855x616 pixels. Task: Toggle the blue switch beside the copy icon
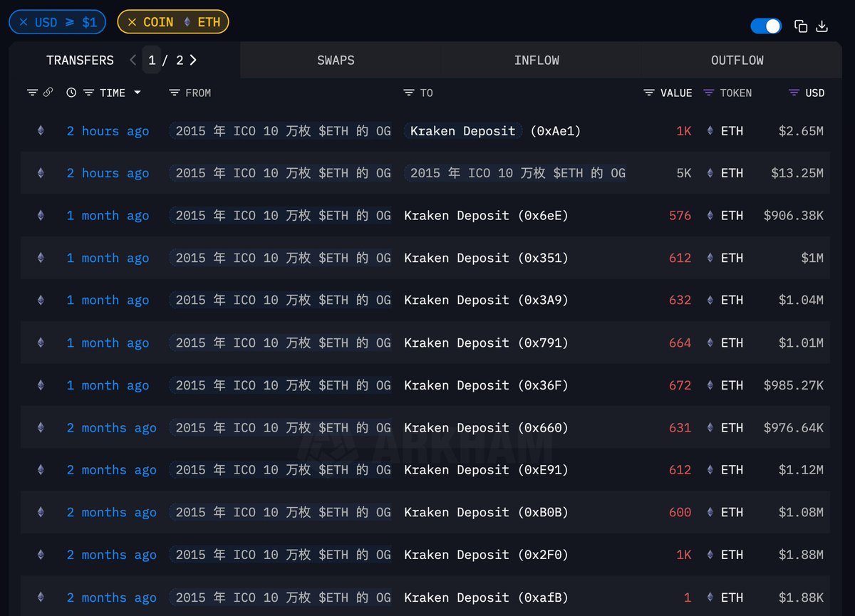point(766,26)
